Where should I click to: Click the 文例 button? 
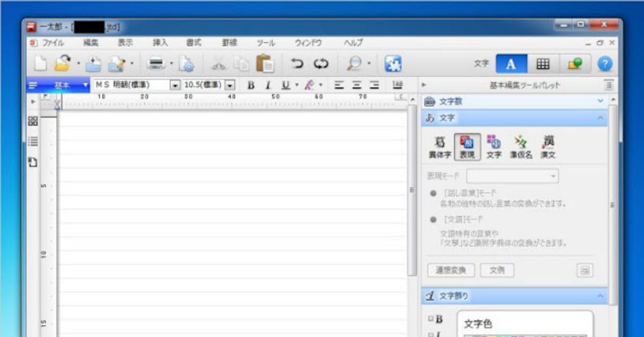pyautogui.click(x=497, y=270)
